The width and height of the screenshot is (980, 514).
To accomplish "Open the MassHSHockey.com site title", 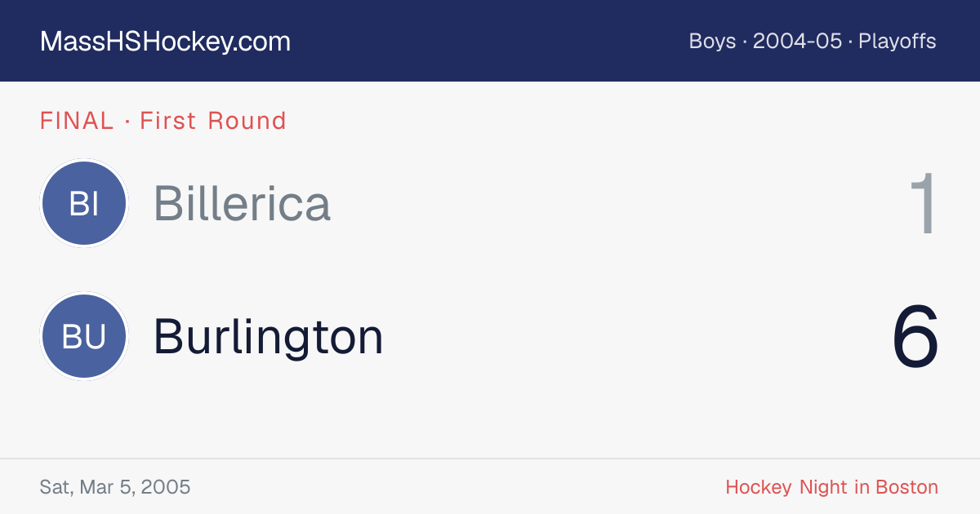I will (x=165, y=42).
